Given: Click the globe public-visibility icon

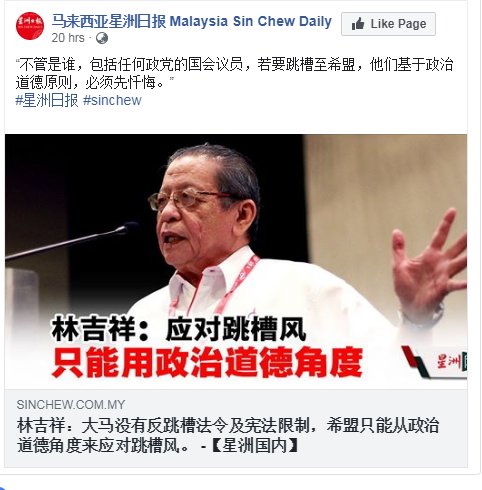Looking at the screenshot, I should [x=102, y=38].
